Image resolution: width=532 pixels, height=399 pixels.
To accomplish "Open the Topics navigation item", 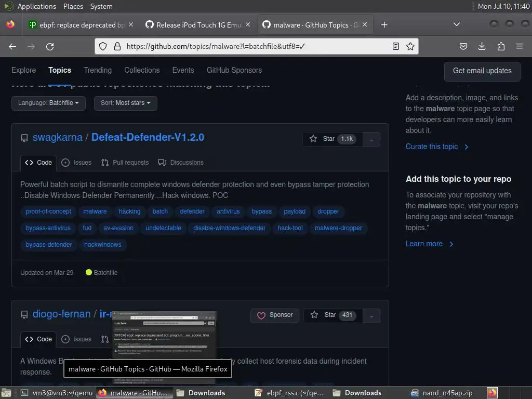I will 60,70.
